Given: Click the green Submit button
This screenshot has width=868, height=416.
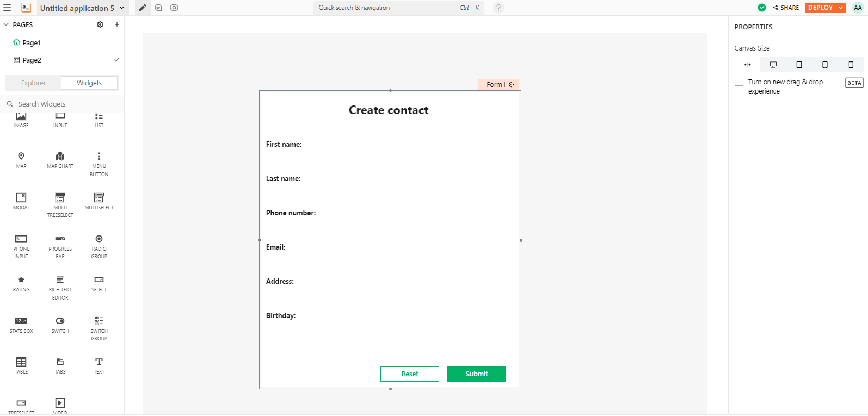Looking at the screenshot, I should (x=476, y=374).
